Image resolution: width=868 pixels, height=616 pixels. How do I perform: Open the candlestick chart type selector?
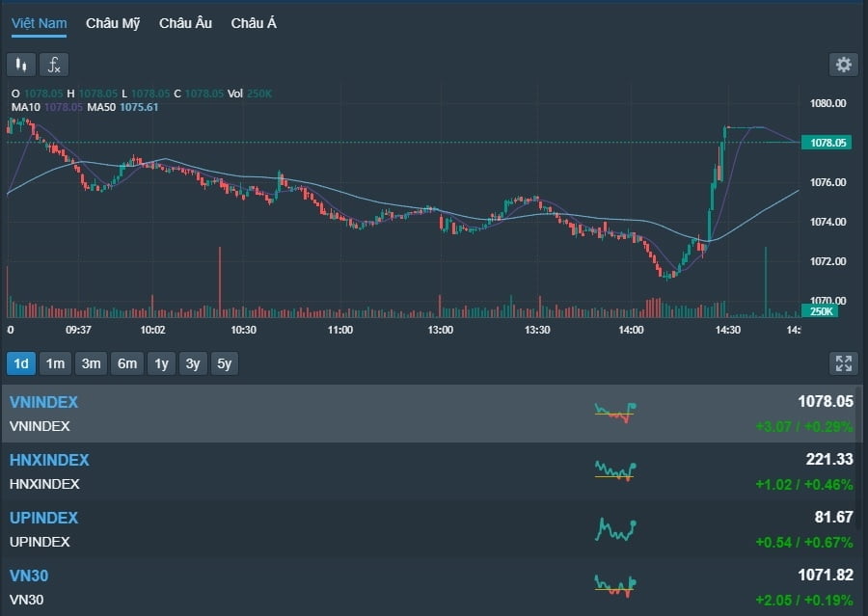coord(21,65)
